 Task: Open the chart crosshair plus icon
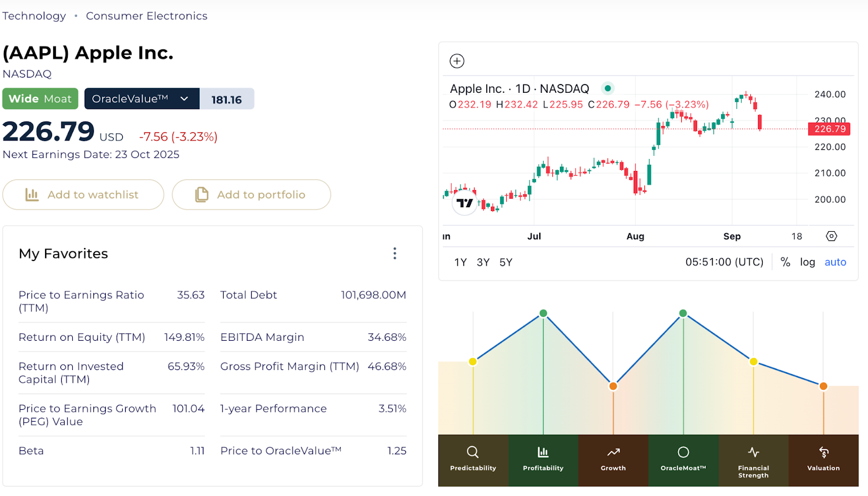(457, 61)
